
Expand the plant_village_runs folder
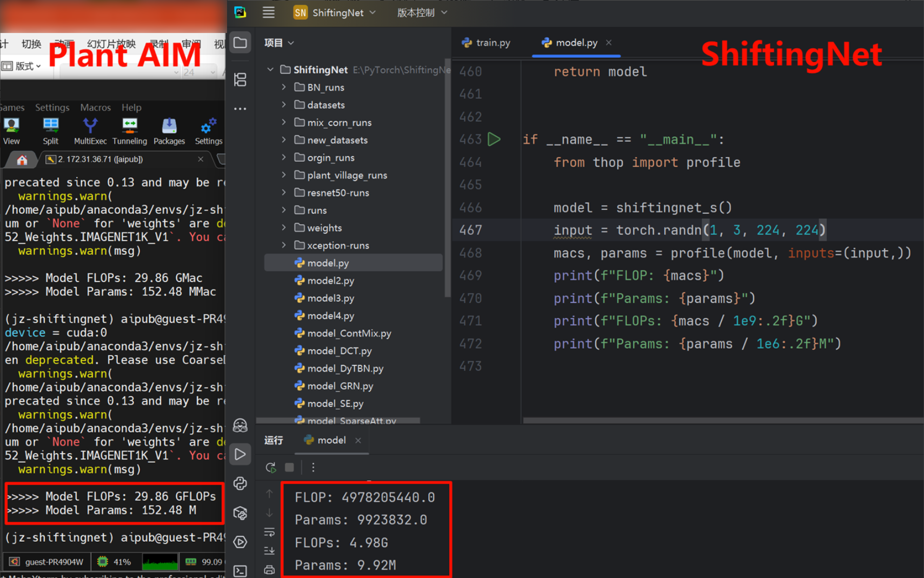(284, 175)
